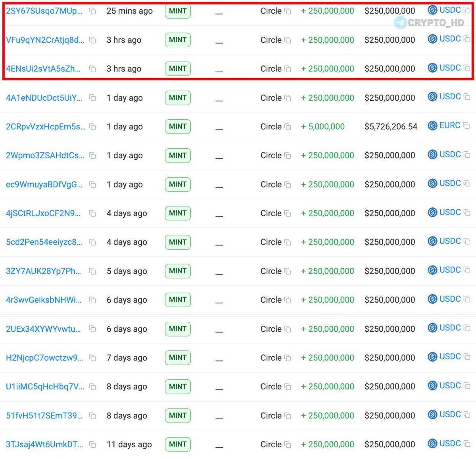The width and height of the screenshot is (476, 459).
Task: Copy the 3TJsaj4Wt6UmkDT signature hash
Action: pos(92,445)
